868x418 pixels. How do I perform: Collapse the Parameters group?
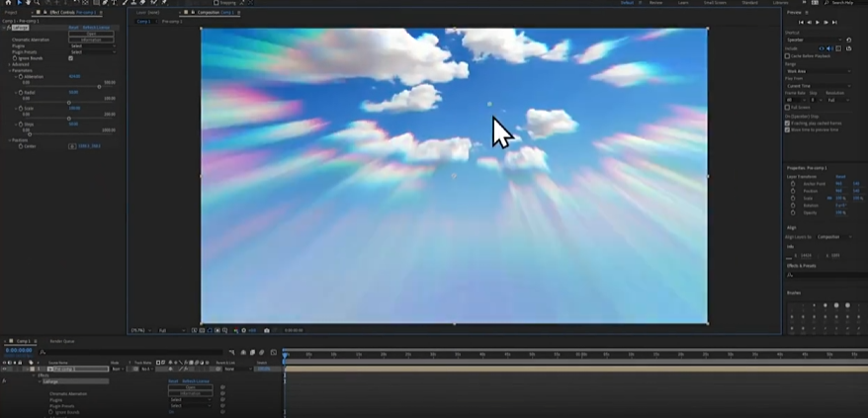10,70
